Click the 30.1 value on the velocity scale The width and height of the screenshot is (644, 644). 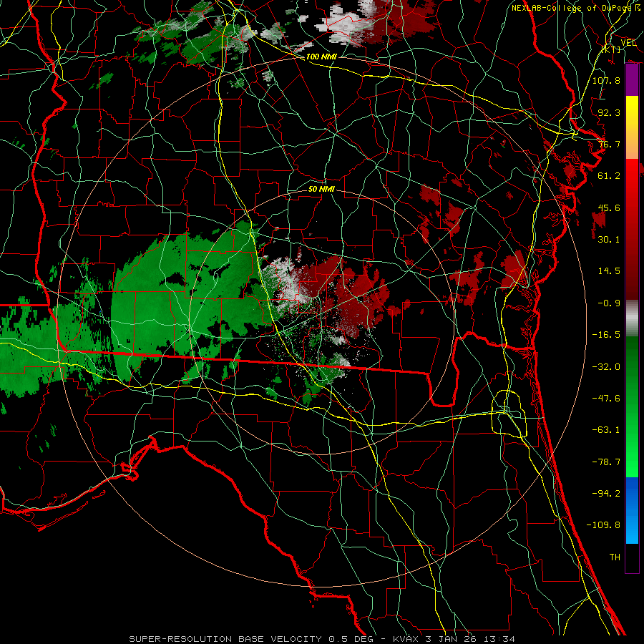[x=609, y=240]
